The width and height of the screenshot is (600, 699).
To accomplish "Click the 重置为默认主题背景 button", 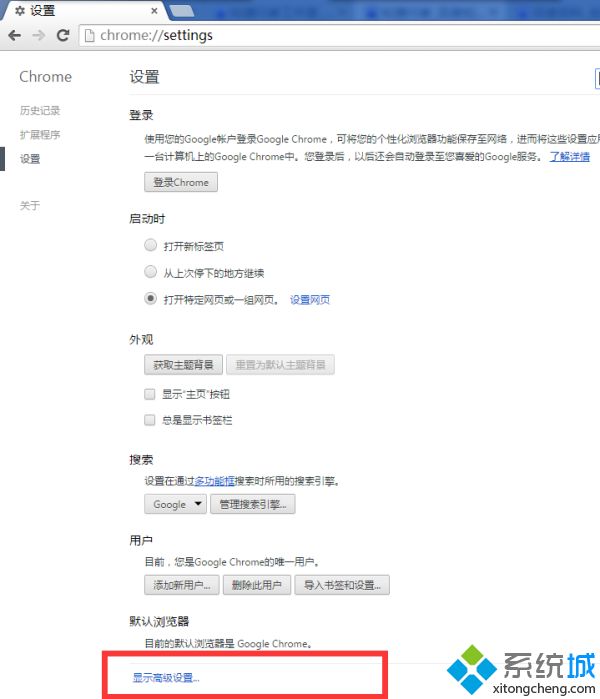I will coord(280,365).
